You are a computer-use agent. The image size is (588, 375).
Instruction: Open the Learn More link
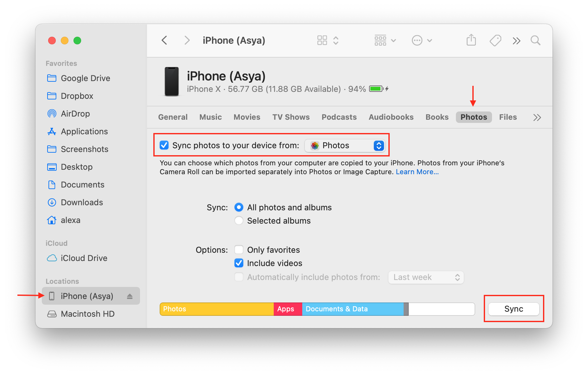pyautogui.click(x=417, y=172)
